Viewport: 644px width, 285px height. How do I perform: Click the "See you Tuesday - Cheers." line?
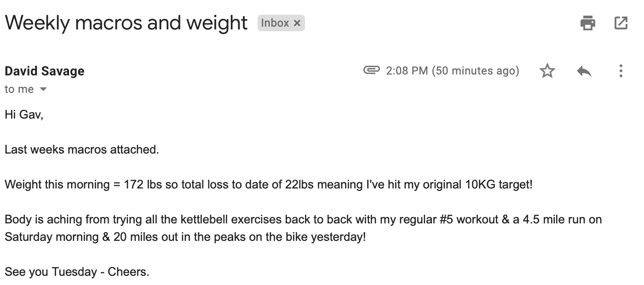coord(77,272)
